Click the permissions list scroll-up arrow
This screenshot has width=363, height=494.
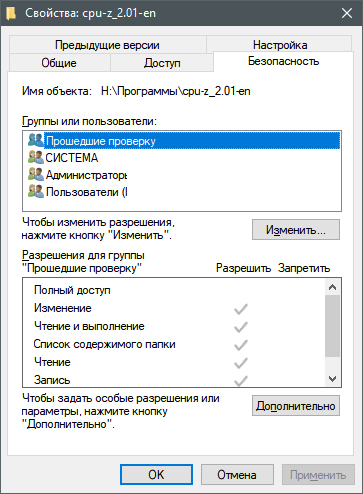coord(332,287)
